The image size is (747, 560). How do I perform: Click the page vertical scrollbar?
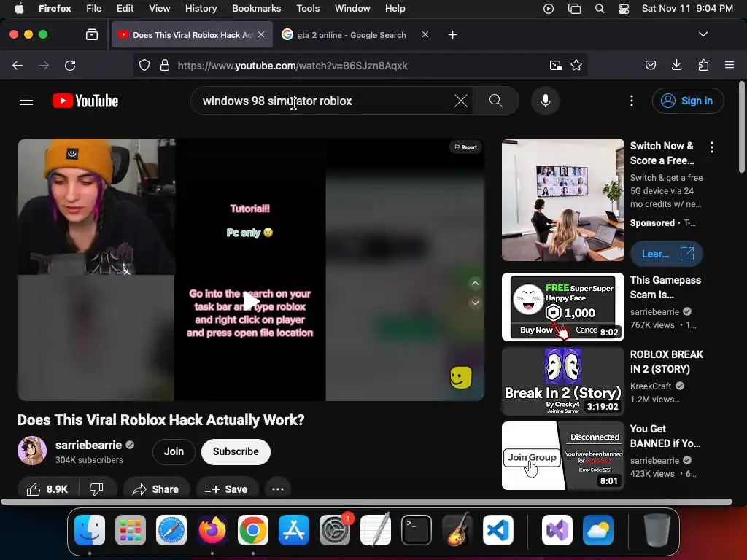(742, 128)
